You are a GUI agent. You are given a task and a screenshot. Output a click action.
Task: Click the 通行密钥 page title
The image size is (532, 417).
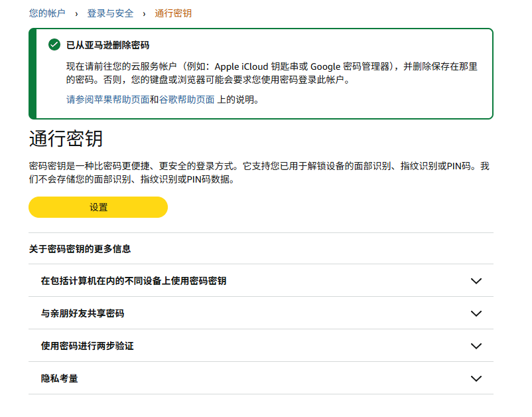coord(66,139)
